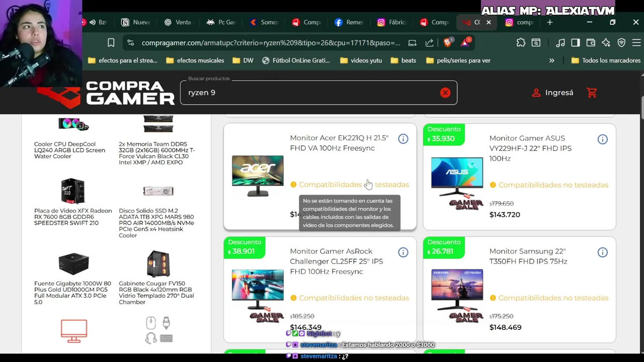
Task: Select the Acer monitor thumbnail
Action: [x=258, y=176]
